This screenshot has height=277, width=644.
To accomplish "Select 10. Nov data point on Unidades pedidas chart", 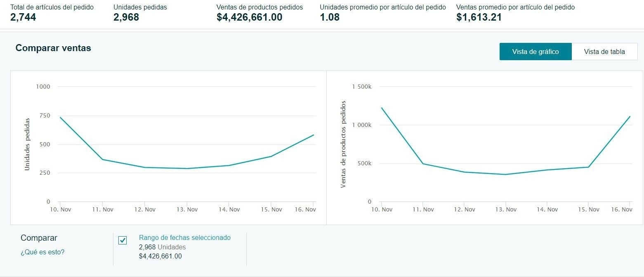I will [x=60, y=117].
